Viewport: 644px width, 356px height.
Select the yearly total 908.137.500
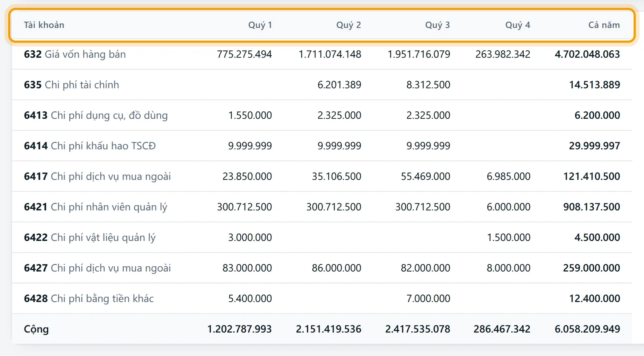pyautogui.click(x=592, y=207)
